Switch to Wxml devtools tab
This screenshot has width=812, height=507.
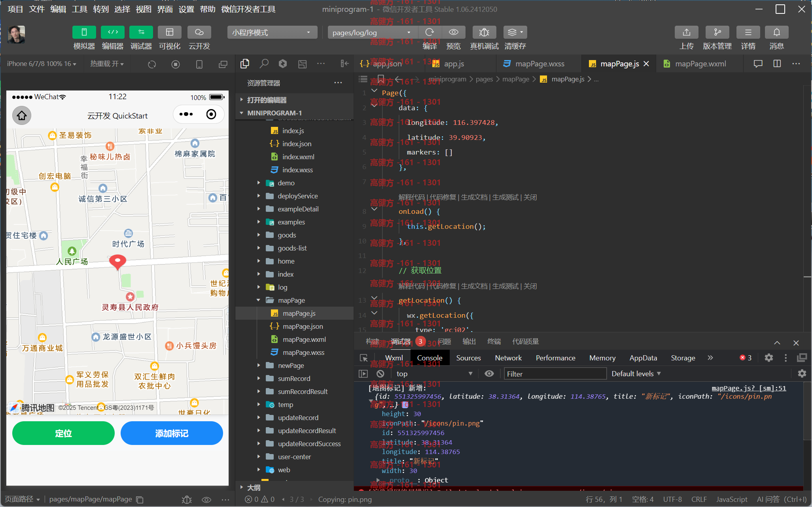[x=394, y=358]
